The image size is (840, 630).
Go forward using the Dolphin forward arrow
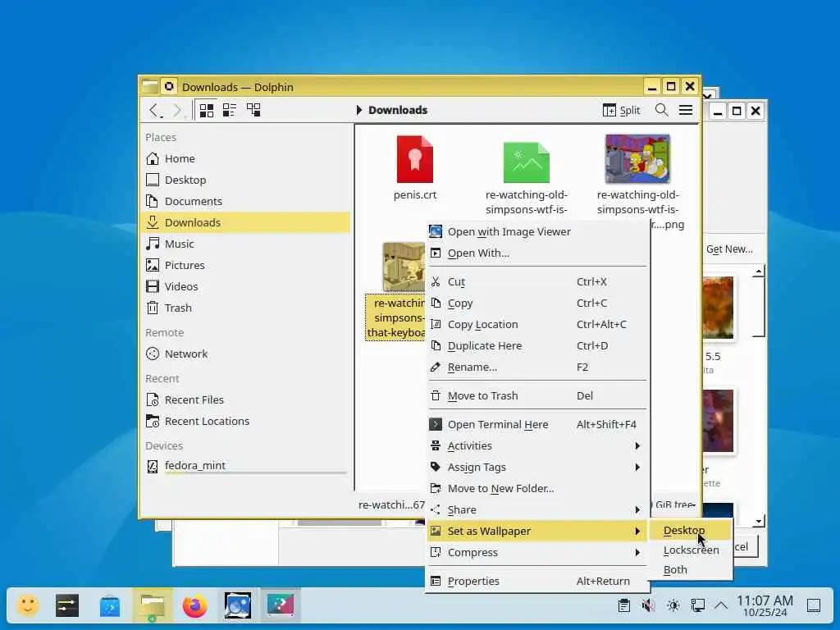coord(178,110)
